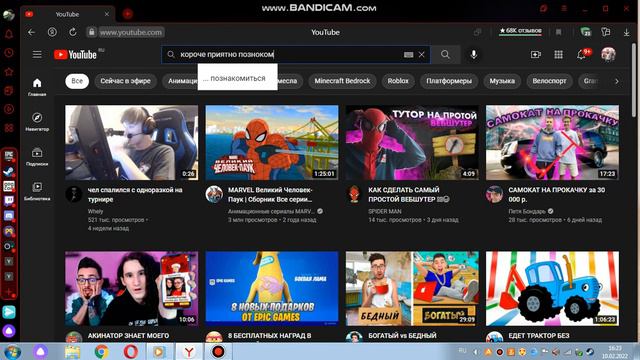
Task: Select the Roblox filter chip
Action: click(398, 81)
